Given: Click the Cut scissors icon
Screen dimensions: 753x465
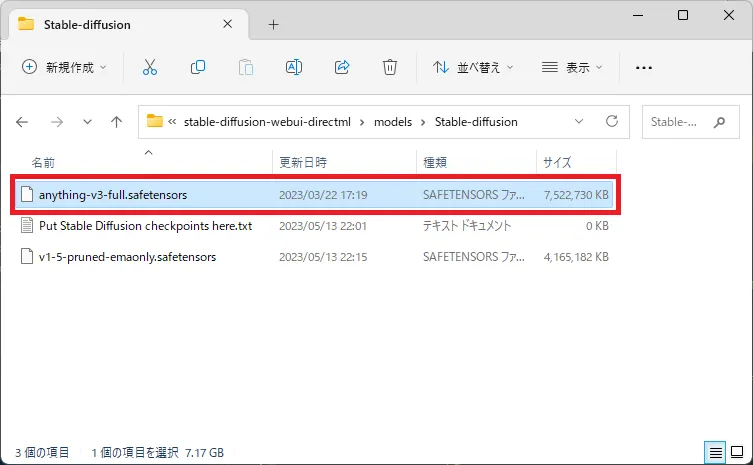Looking at the screenshot, I should [150, 67].
